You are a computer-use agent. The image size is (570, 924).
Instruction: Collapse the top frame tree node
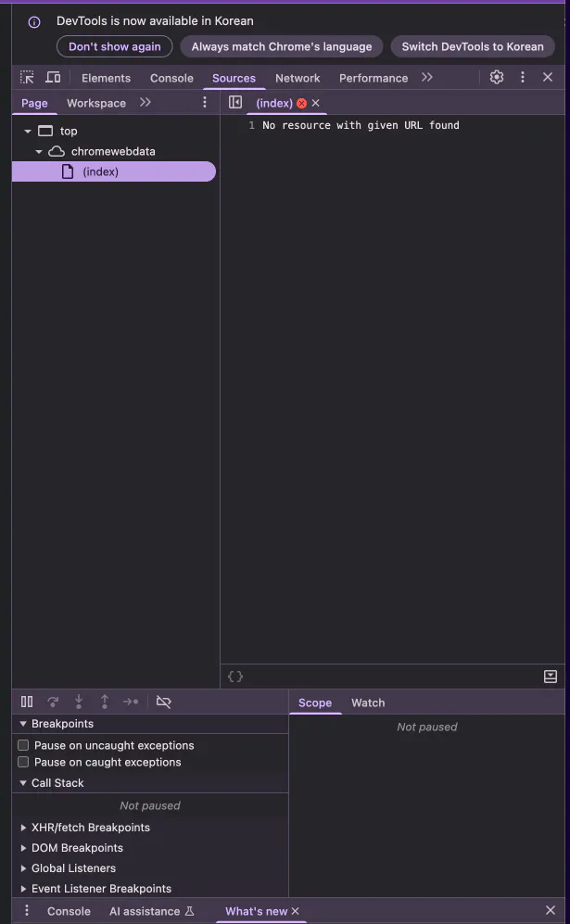pyautogui.click(x=27, y=132)
